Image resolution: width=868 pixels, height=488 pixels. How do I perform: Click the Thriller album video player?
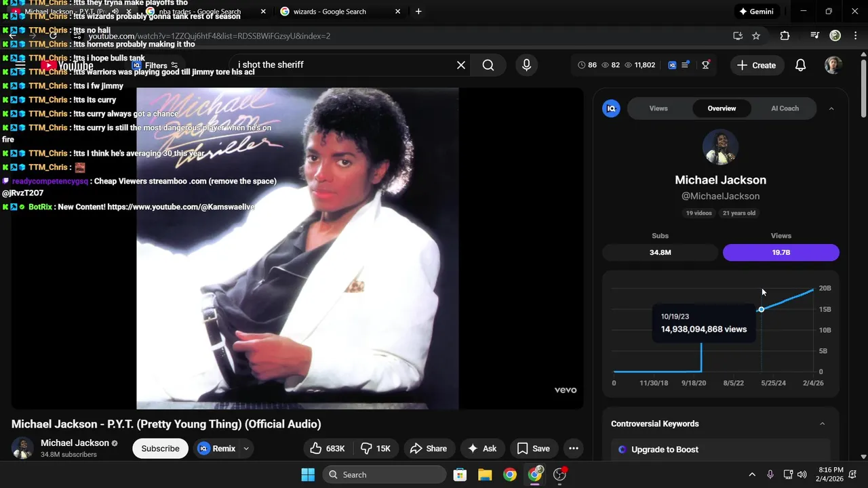point(297,248)
